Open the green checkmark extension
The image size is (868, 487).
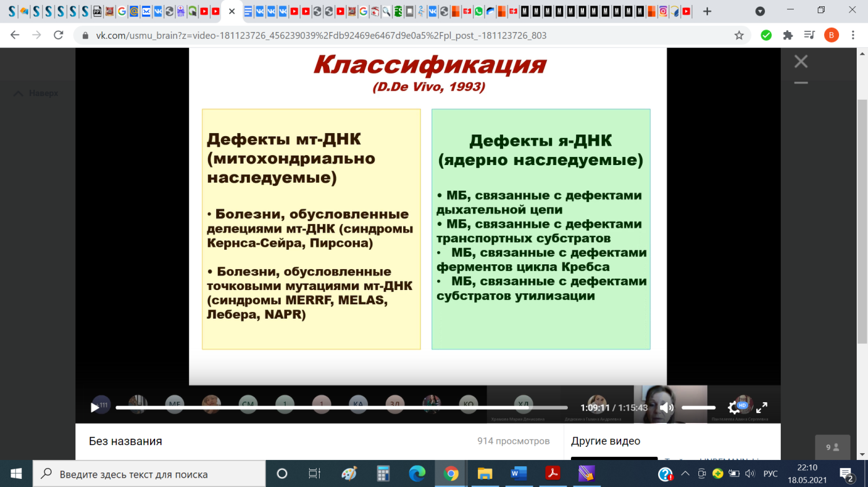766,36
